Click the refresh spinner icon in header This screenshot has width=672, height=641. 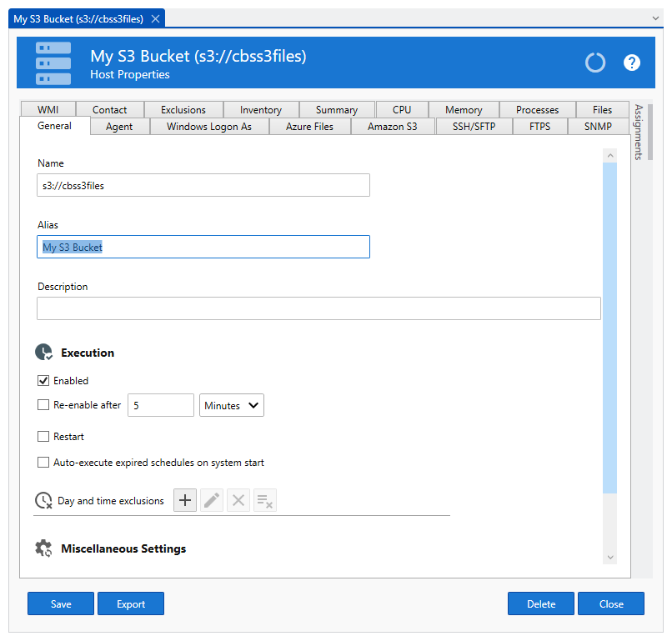[594, 63]
